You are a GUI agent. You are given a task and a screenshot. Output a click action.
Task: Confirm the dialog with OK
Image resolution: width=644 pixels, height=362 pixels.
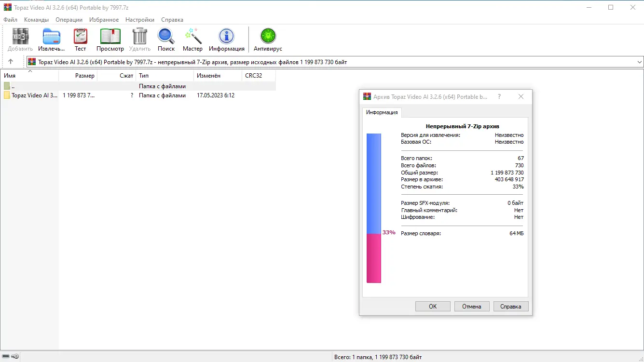432,306
